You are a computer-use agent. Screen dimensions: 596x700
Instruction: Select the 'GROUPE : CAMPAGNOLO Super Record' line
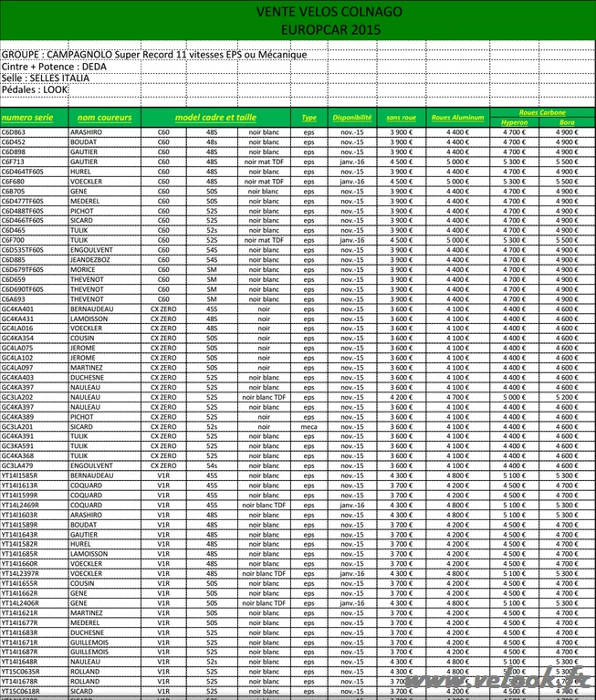[x=154, y=55]
